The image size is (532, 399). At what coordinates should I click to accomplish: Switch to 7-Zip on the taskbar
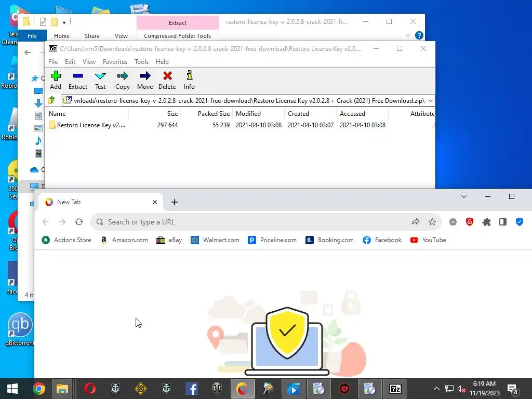pyautogui.click(x=395, y=389)
